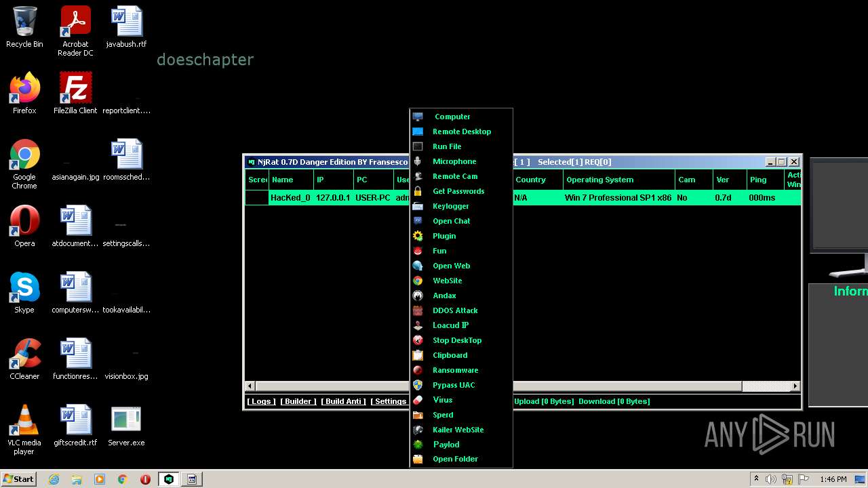
Task: Click the icon beside Loacud IP
Action: point(418,325)
